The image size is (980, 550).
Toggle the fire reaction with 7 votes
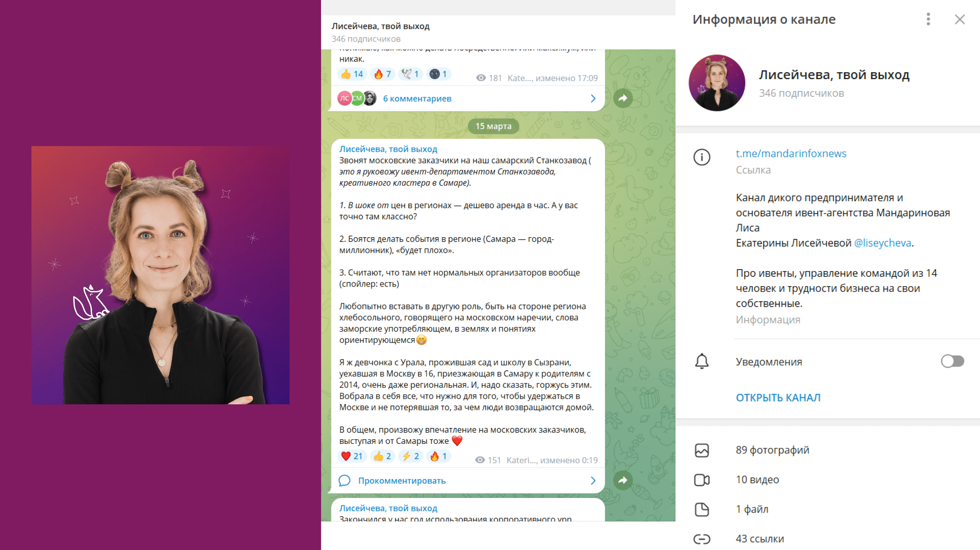coord(382,74)
